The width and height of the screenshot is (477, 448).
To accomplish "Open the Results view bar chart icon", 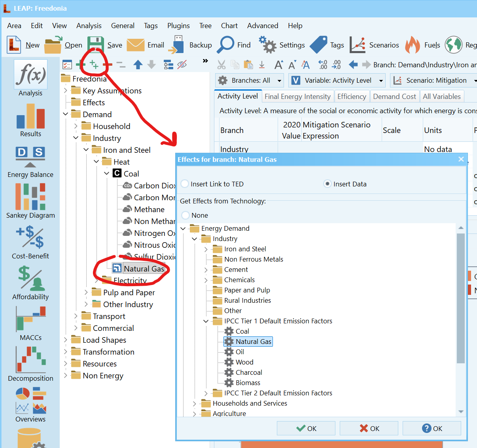I will pos(30,116).
